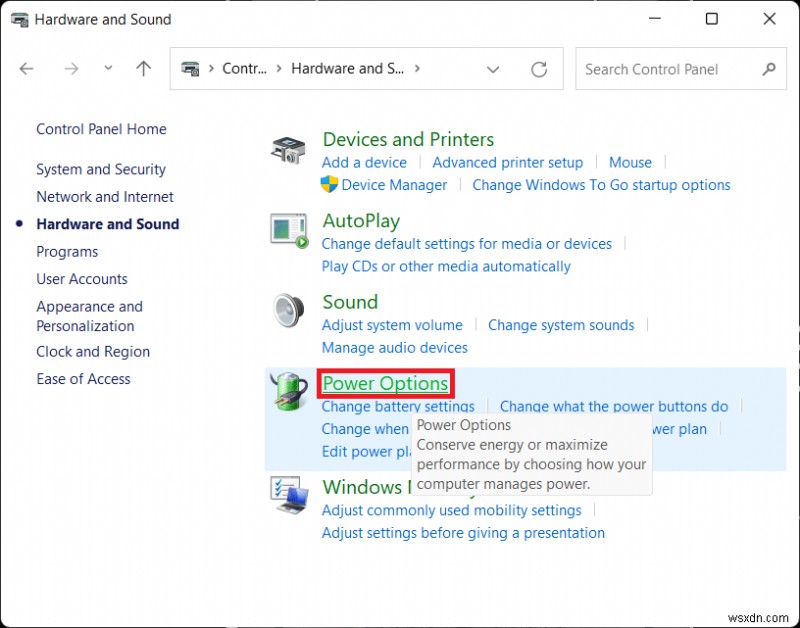Click the AutoPlay icon
This screenshot has width=800, height=628.
click(288, 229)
